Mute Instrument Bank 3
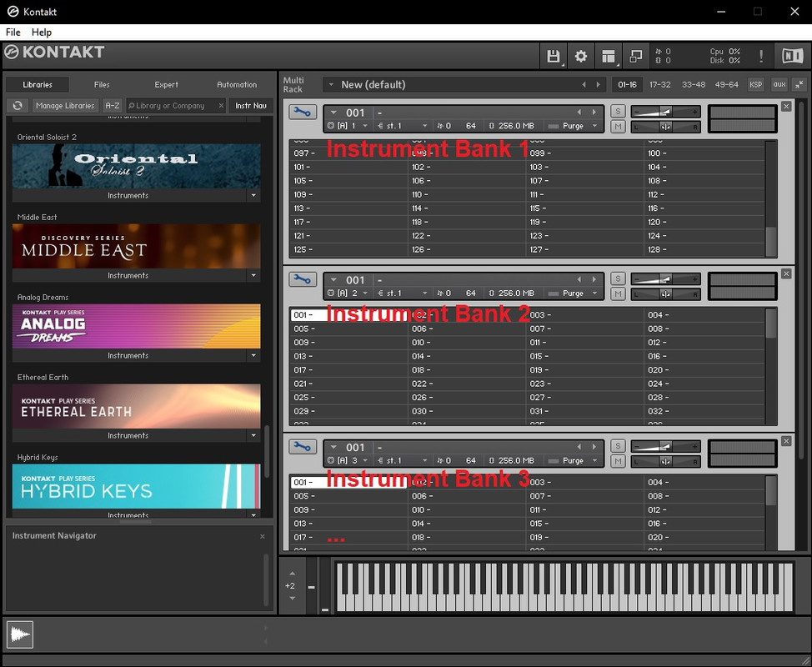Image resolution: width=812 pixels, height=667 pixels. (618, 461)
